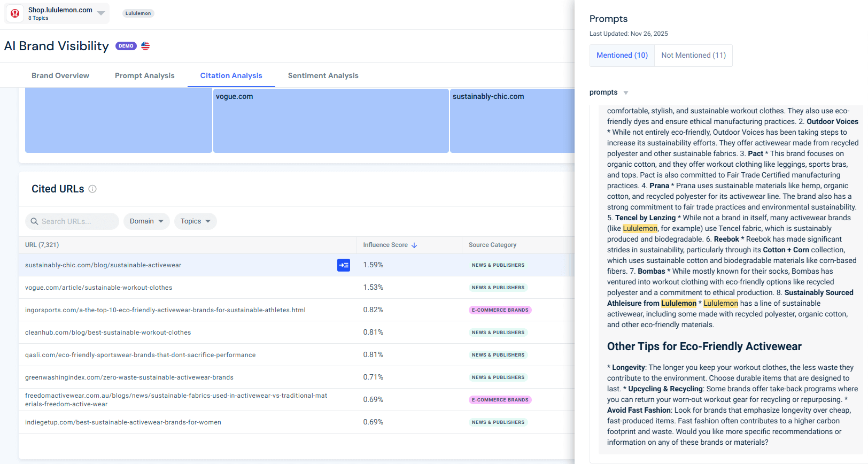The image size is (868, 464).
Task: Click the Search URLs input field
Action: coord(72,221)
